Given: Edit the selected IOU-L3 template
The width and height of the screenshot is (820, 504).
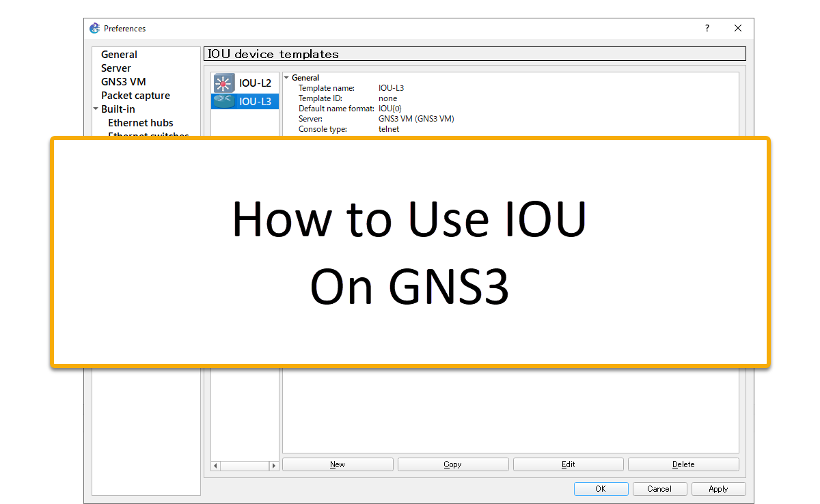Looking at the screenshot, I should (568, 464).
